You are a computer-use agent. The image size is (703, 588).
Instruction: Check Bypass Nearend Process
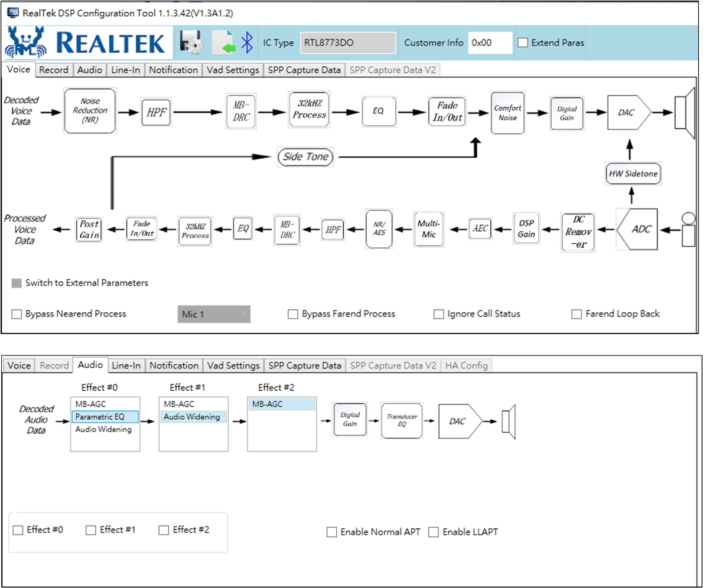point(17,314)
